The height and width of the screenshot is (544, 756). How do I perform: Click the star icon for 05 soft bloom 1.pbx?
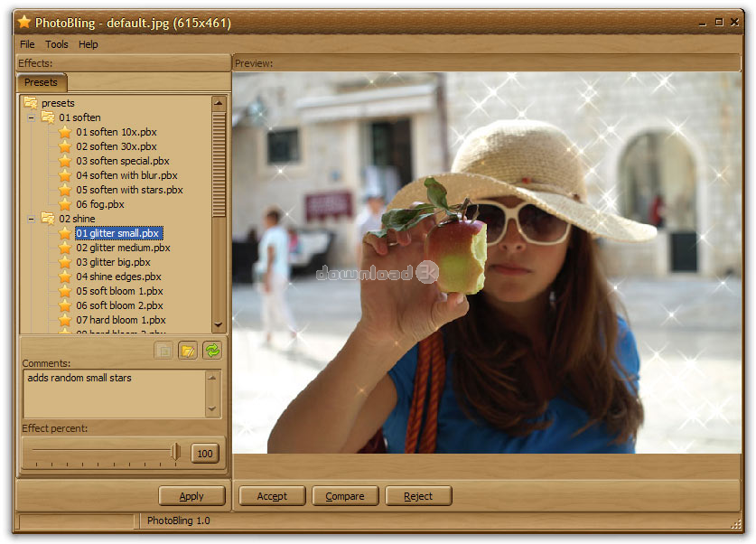[x=65, y=291]
